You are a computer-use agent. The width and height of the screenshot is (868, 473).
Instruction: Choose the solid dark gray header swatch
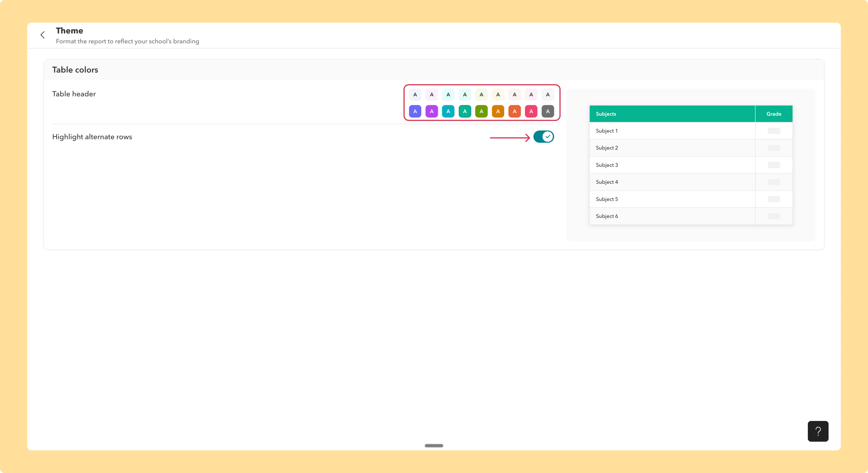[548, 111]
